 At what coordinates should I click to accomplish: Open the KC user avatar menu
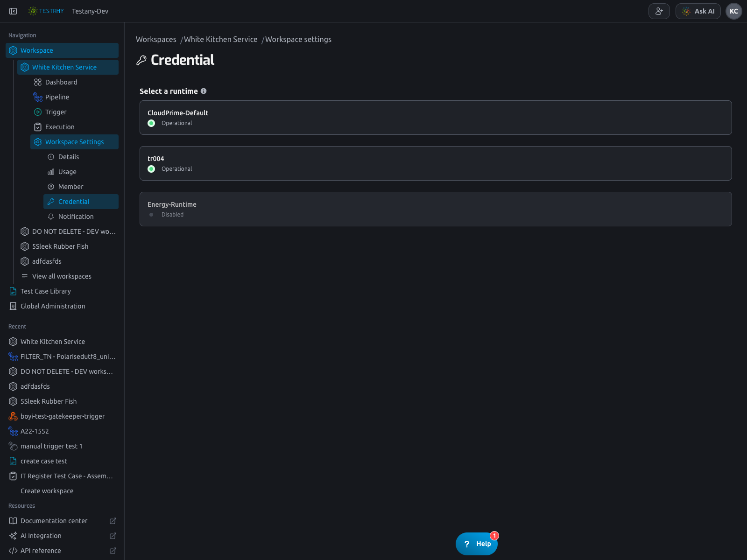[x=734, y=11]
